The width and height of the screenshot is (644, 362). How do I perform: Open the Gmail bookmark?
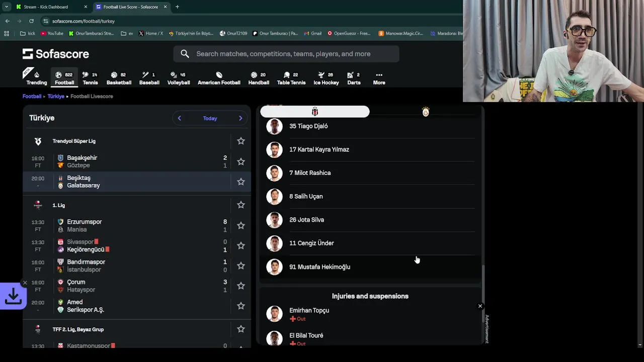coord(312,34)
